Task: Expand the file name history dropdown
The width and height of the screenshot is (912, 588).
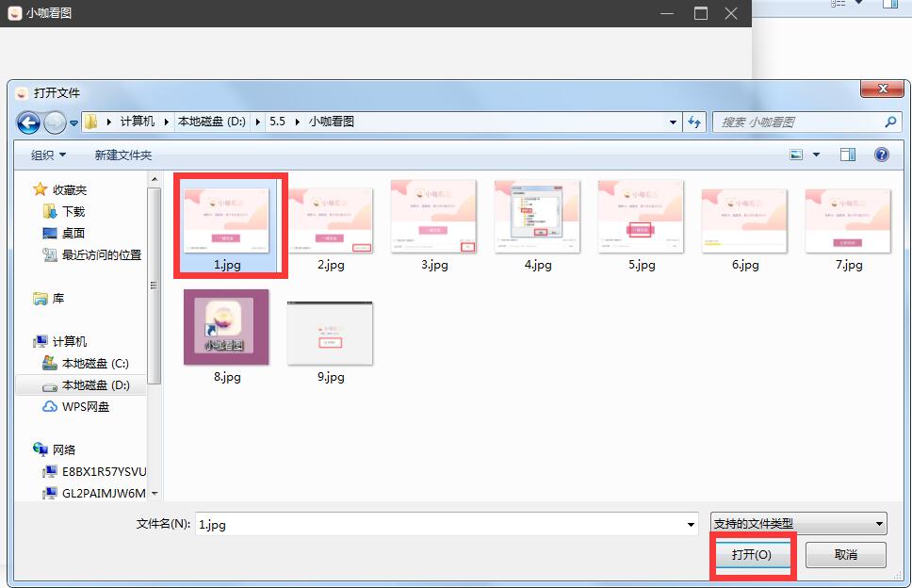Action: point(692,524)
